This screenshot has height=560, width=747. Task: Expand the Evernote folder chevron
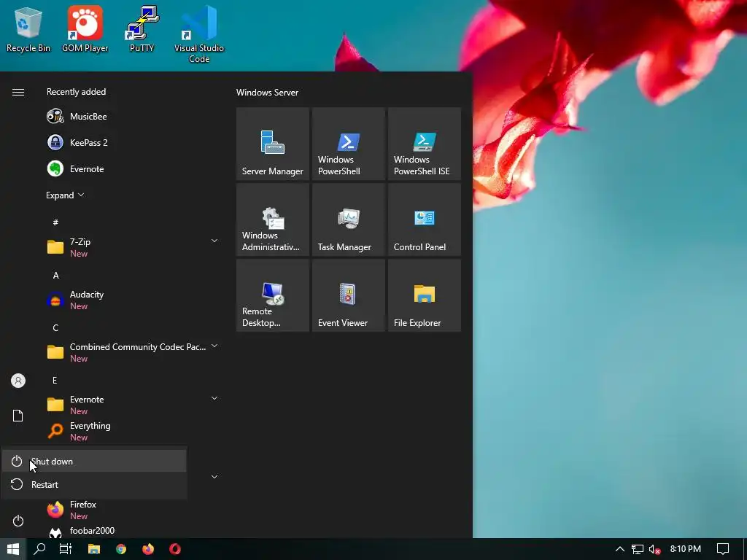pyautogui.click(x=214, y=398)
